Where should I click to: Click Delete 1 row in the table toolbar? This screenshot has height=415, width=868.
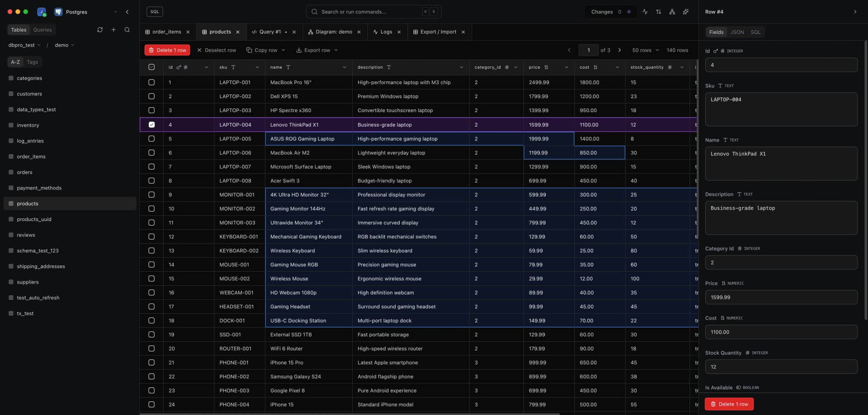(167, 50)
